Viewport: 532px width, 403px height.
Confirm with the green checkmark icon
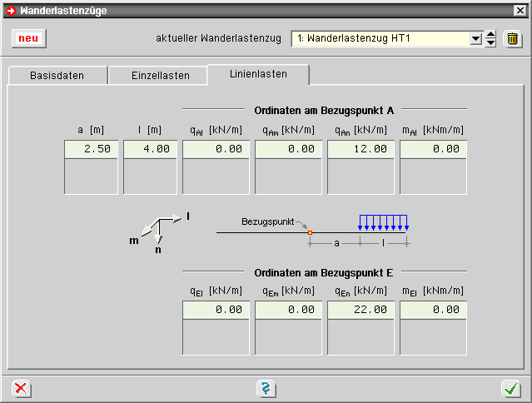(510, 388)
